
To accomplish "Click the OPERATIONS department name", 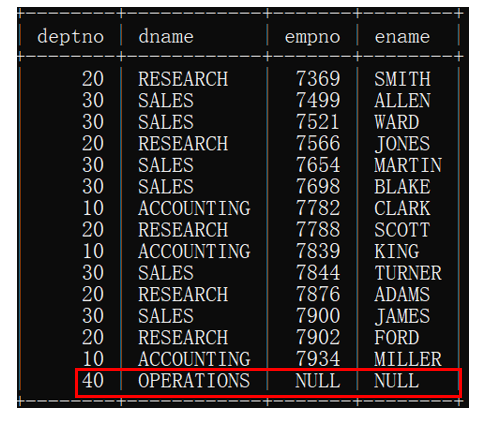I will pyautogui.click(x=194, y=381).
